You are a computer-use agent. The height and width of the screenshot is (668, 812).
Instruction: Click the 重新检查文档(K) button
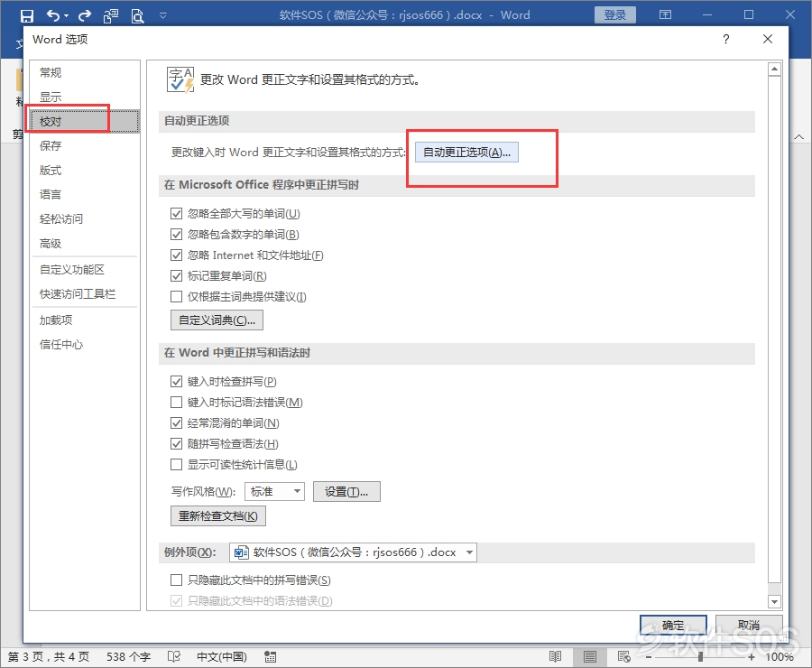tap(218, 516)
